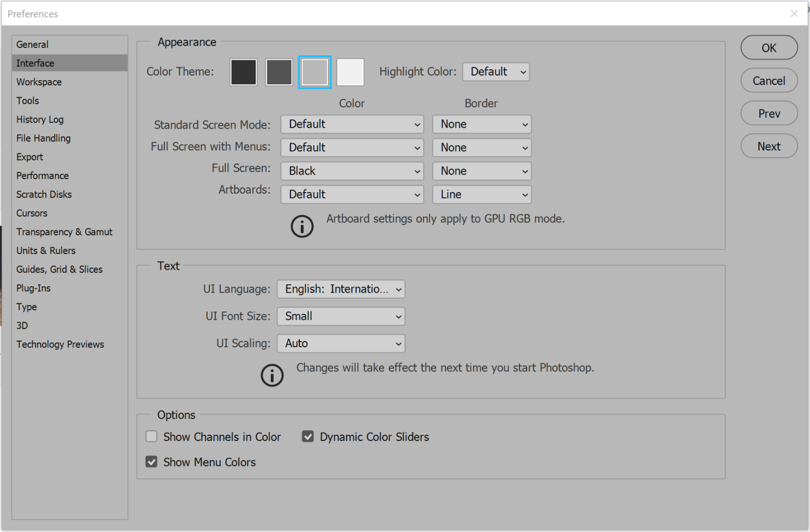Open Artboards border dropdown showing Line
The image size is (810, 532).
tap(482, 195)
